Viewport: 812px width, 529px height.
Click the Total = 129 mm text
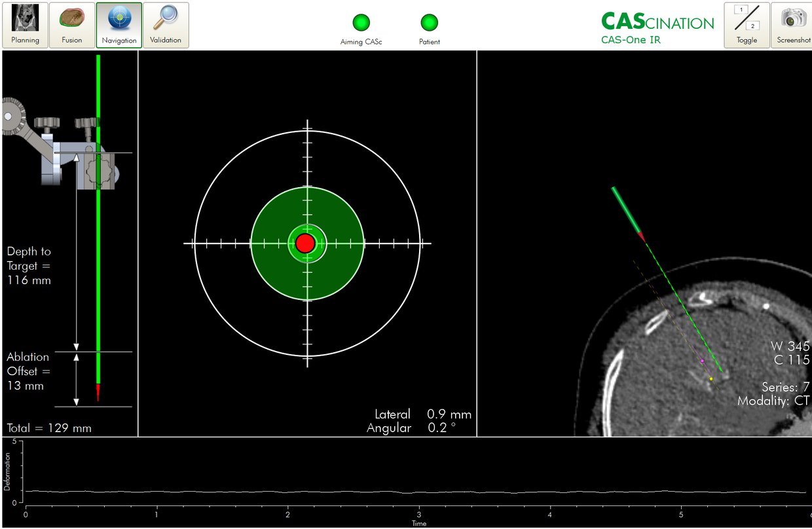pos(49,428)
